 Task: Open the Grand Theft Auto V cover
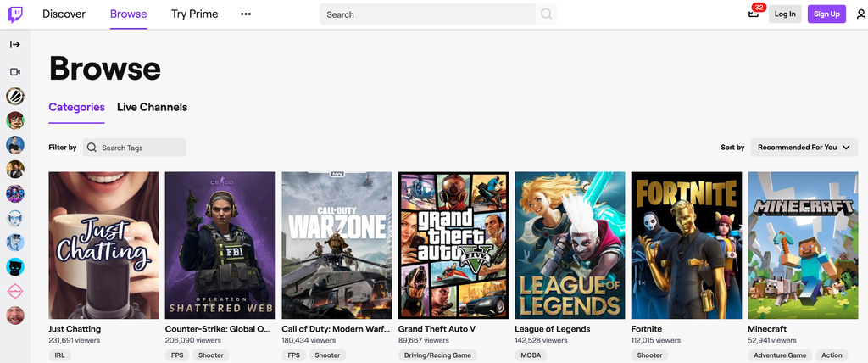(x=453, y=245)
